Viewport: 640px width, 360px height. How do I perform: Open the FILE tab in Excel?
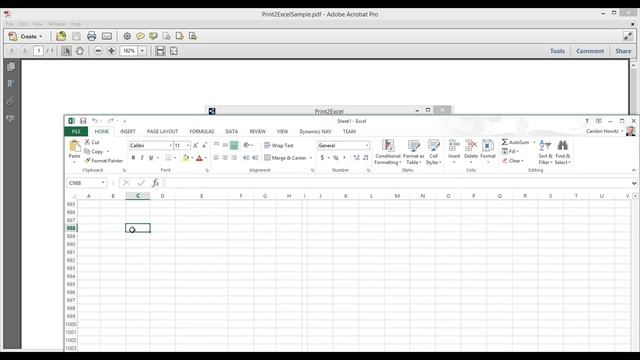pos(76,131)
